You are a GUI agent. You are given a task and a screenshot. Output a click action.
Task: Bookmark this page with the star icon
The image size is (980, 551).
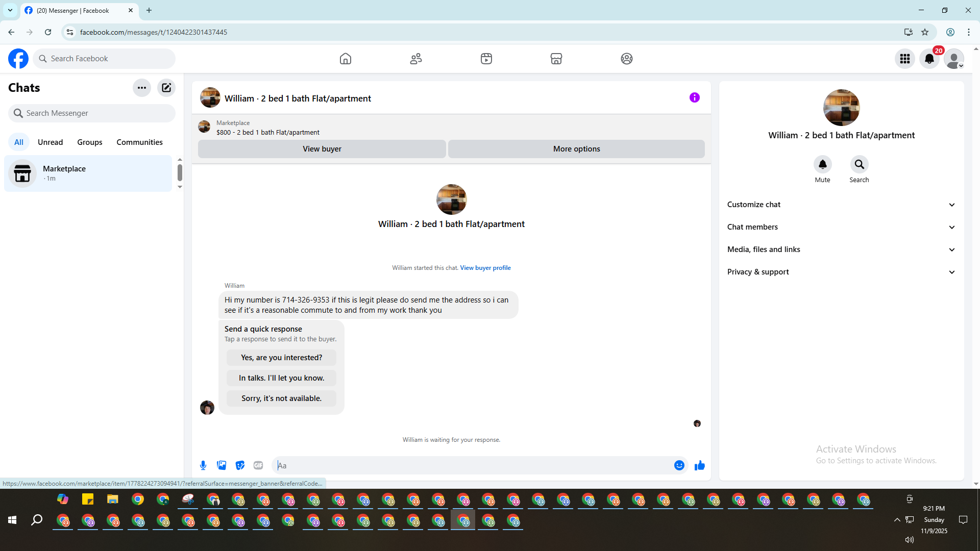925,32
